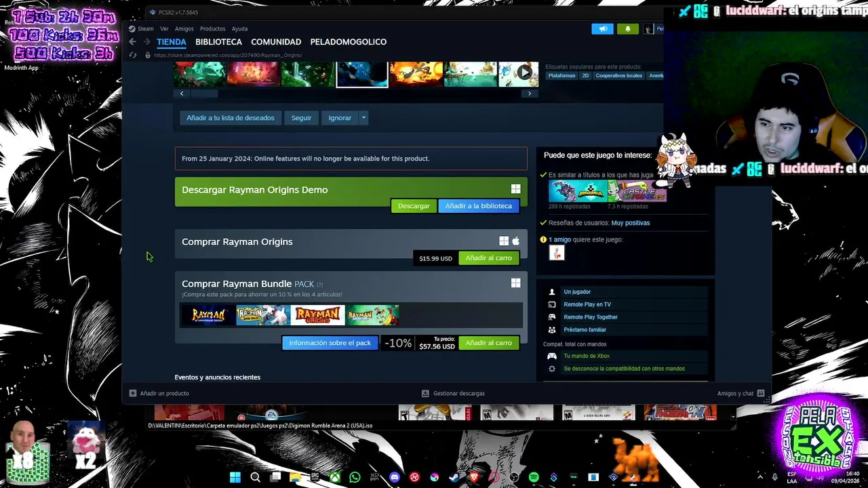Click the Ignorar button

point(340,118)
